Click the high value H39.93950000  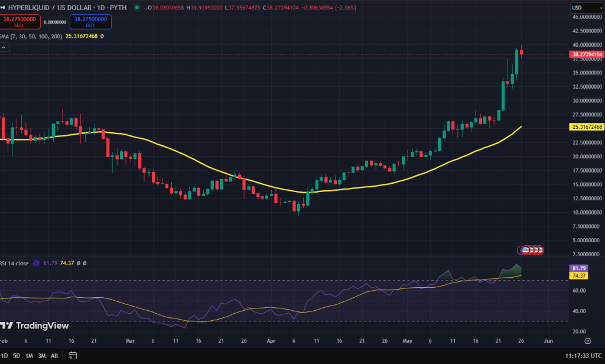204,8
